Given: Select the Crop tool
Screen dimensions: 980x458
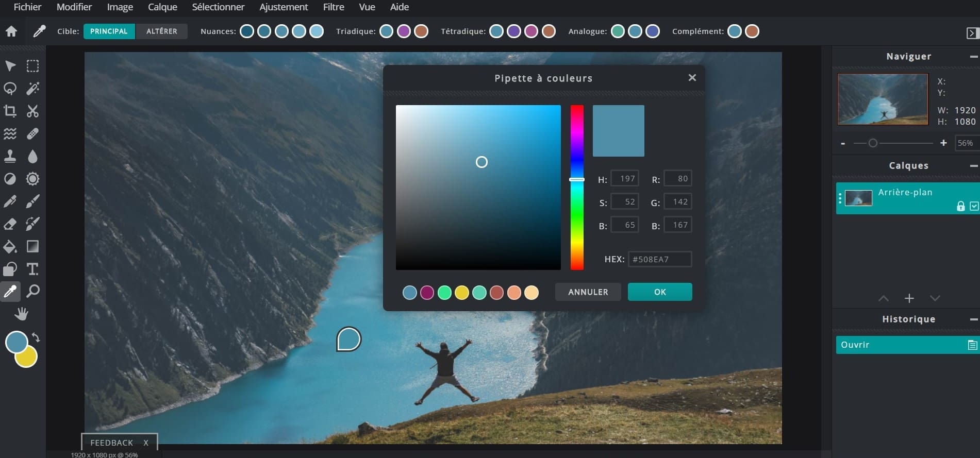Looking at the screenshot, I should [x=10, y=111].
